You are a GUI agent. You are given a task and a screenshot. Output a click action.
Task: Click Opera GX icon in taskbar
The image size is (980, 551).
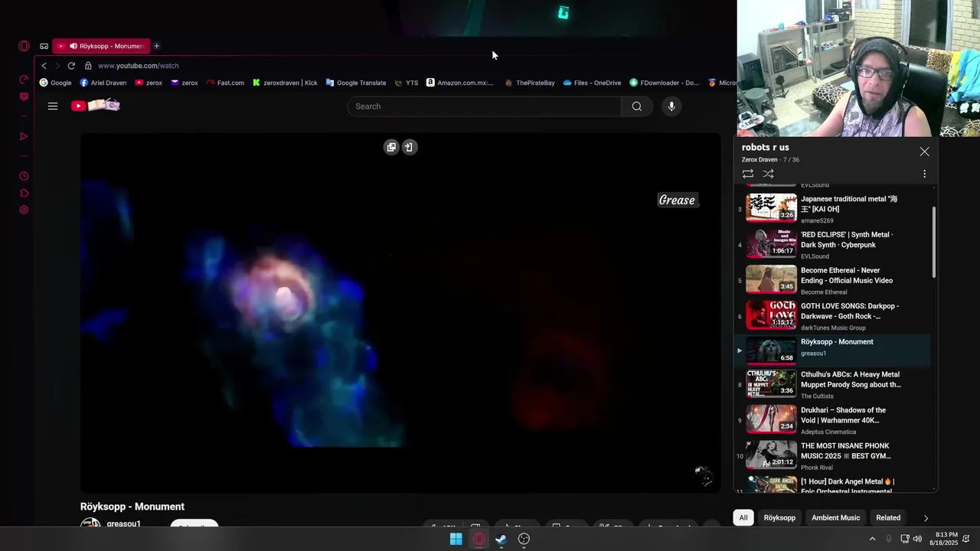pyautogui.click(x=479, y=539)
